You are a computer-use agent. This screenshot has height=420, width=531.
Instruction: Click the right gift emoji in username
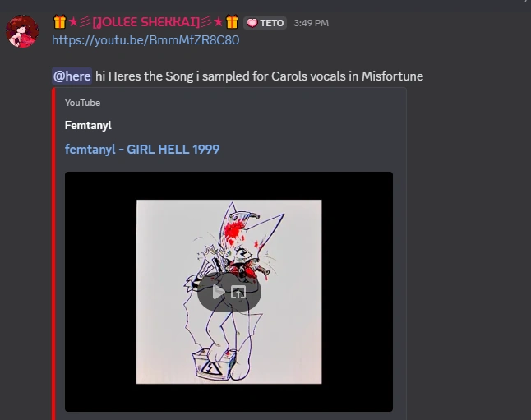(232, 22)
